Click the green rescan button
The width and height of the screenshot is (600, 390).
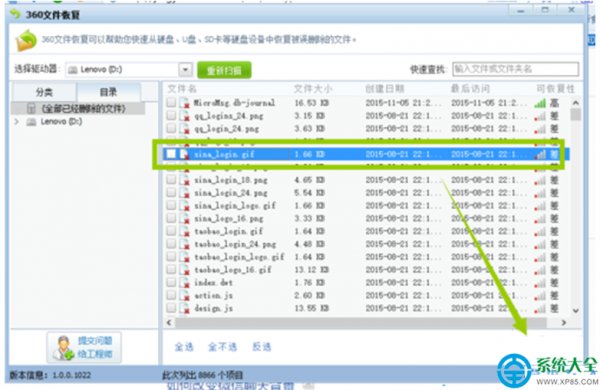[x=224, y=70]
